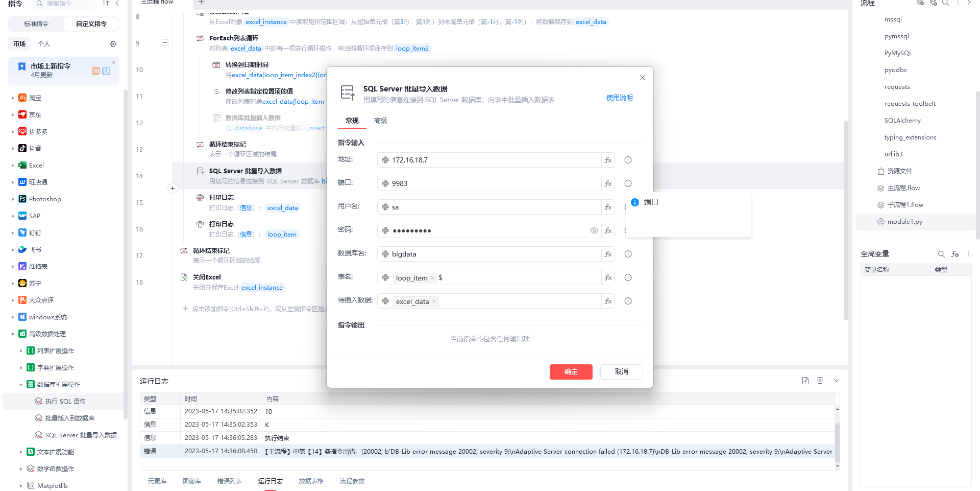Collapse the ForEach loop at line 9

(x=165, y=43)
